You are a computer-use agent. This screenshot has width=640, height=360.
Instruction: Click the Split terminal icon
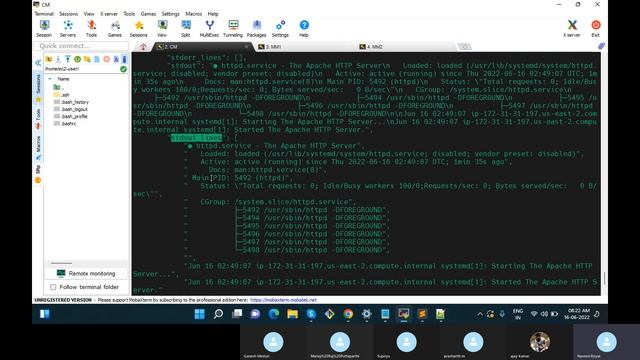186,29
